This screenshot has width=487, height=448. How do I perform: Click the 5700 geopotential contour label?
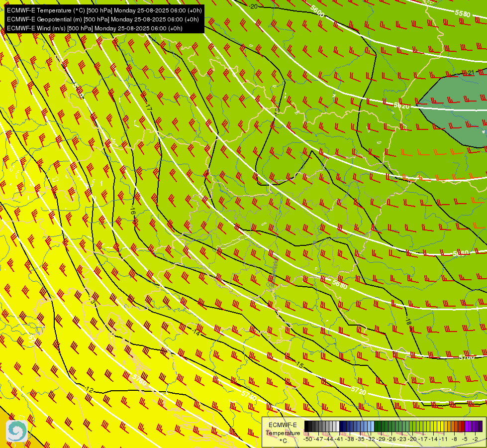467,357
